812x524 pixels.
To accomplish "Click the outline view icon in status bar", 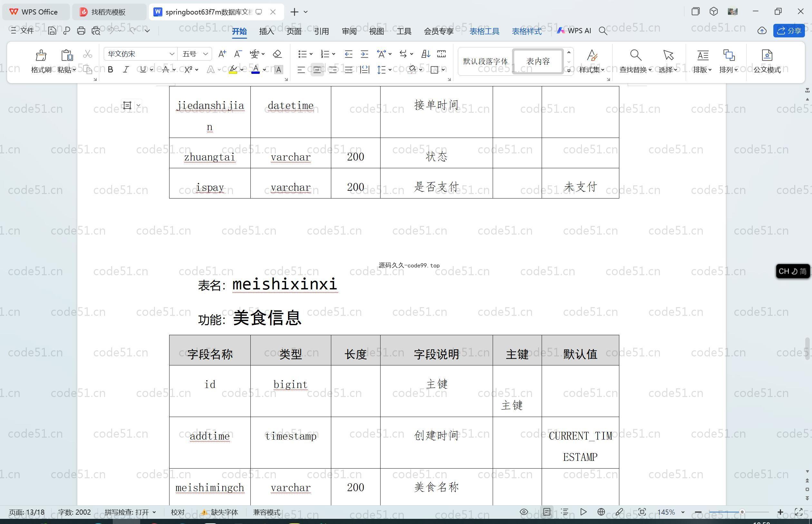I will click(x=565, y=512).
